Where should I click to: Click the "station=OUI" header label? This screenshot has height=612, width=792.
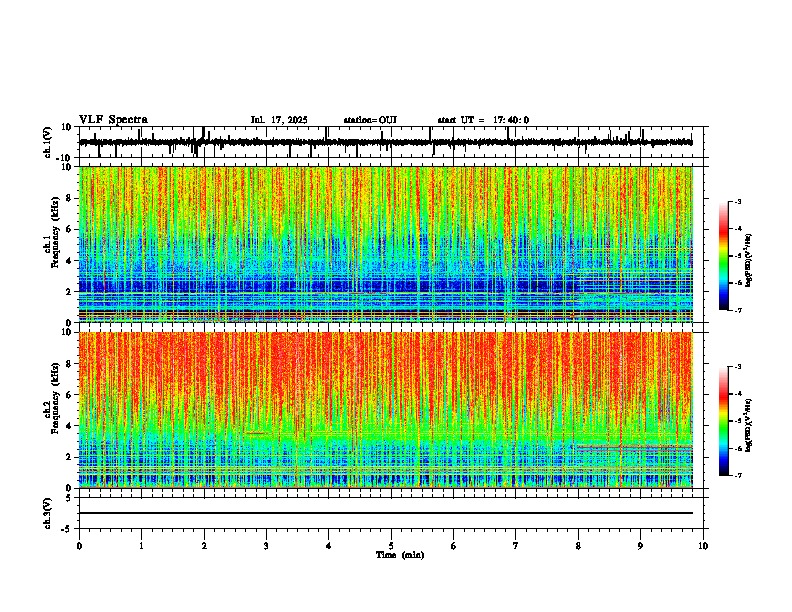coord(370,120)
